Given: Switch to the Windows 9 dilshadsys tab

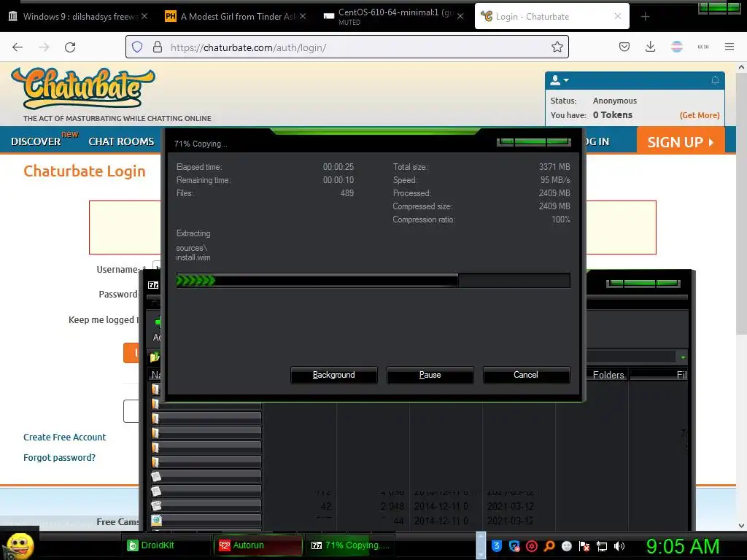Looking at the screenshot, I should pyautogui.click(x=79, y=17).
